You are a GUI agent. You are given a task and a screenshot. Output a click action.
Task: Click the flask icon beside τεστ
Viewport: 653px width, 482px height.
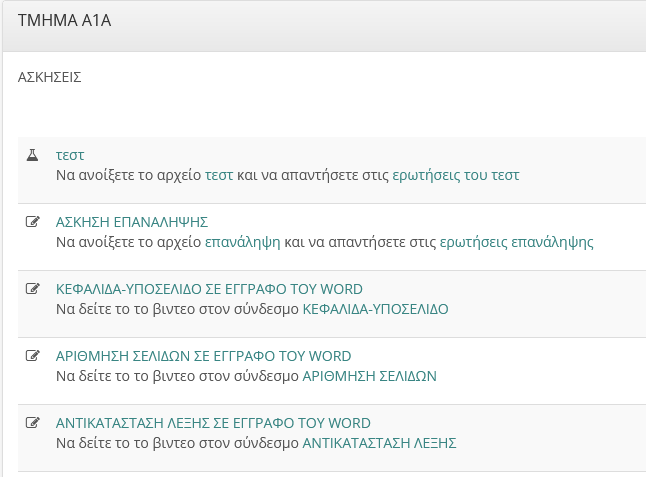click(32, 156)
